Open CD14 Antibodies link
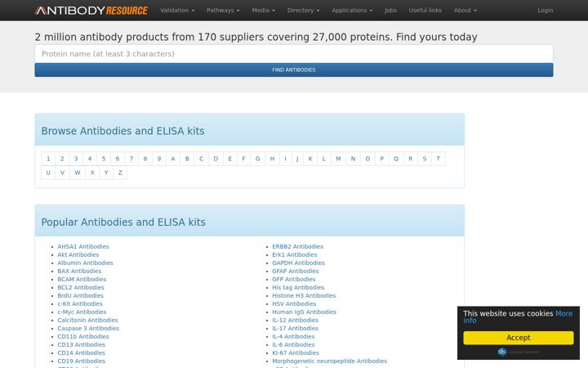 point(82,353)
